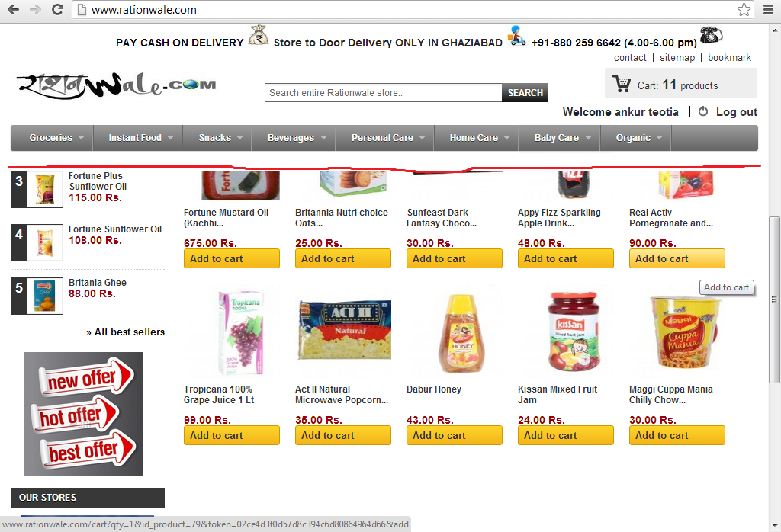Image resolution: width=781 pixels, height=532 pixels.
Task: Select the Snacks menu item
Action: click(217, 138)
